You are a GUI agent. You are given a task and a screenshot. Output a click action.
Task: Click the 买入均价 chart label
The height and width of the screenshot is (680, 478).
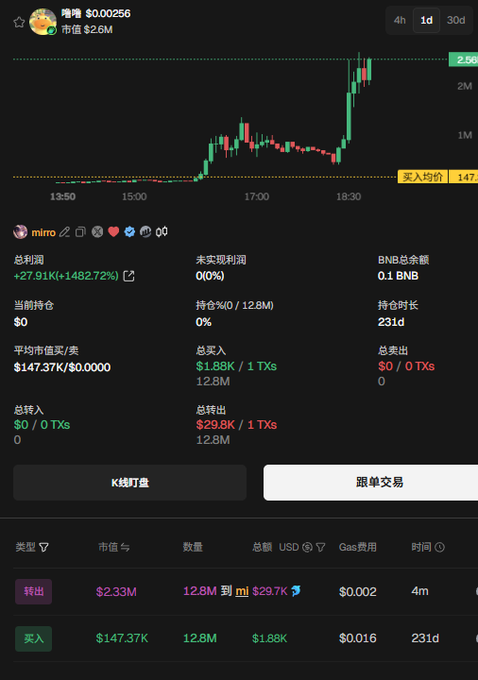[x=422, y=177]
